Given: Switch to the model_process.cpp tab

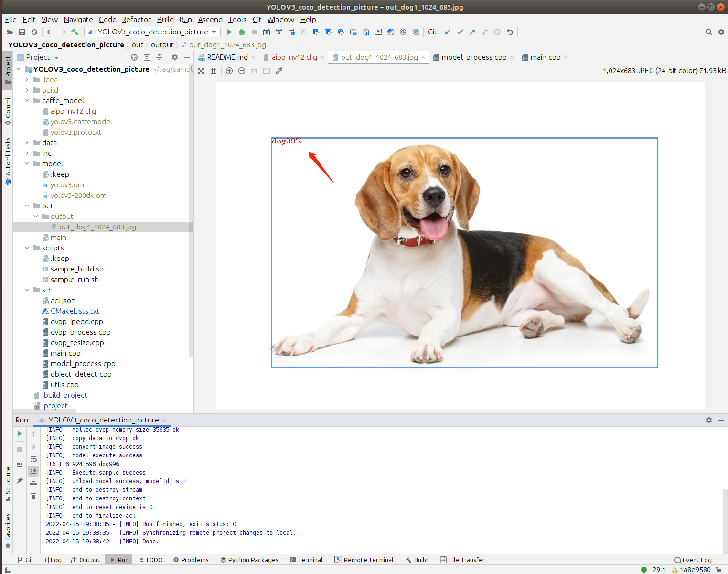Looking at the screenshot, I should (x=473, y=57).
